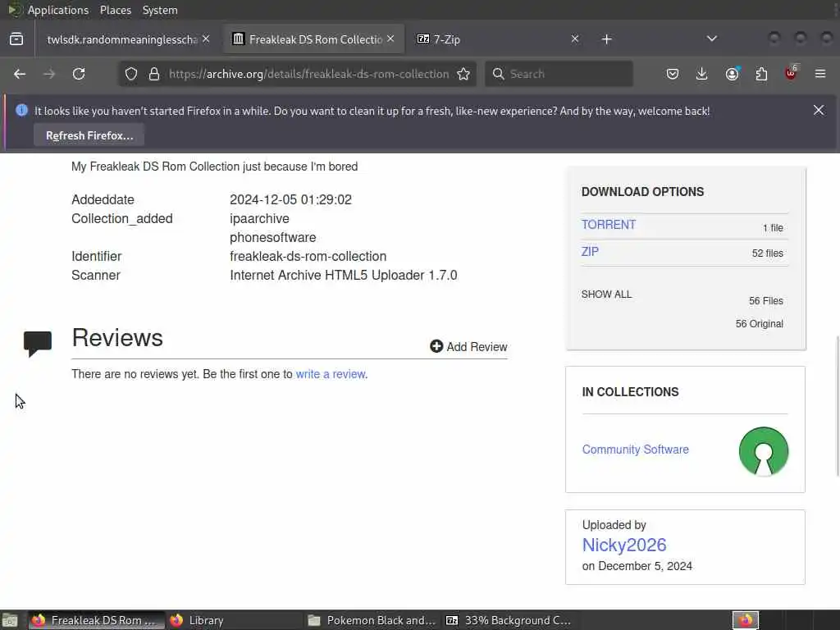Reload the current page
Viewport: 840px width, 630px height.
tap(79, 74)
